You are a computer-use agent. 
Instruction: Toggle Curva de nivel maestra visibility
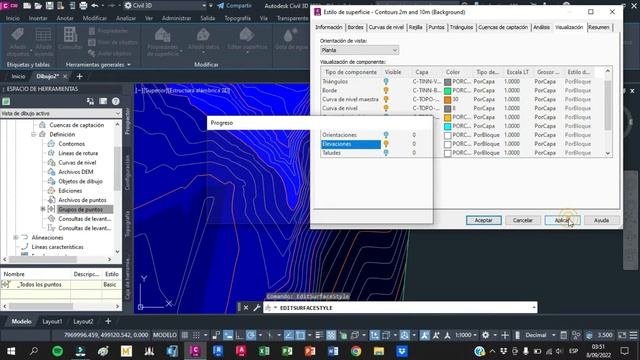click(386, 99)
